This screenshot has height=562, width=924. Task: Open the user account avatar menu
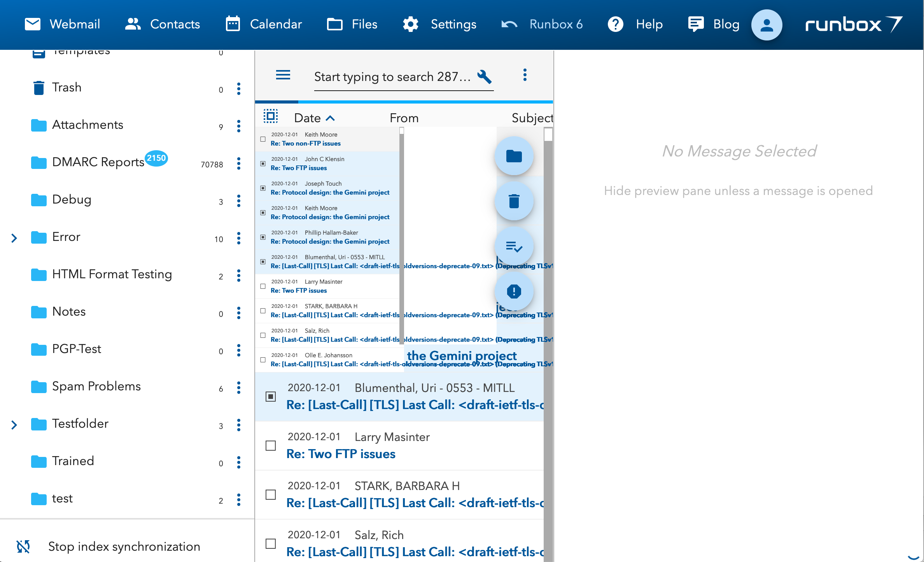(x=766, y=25)
